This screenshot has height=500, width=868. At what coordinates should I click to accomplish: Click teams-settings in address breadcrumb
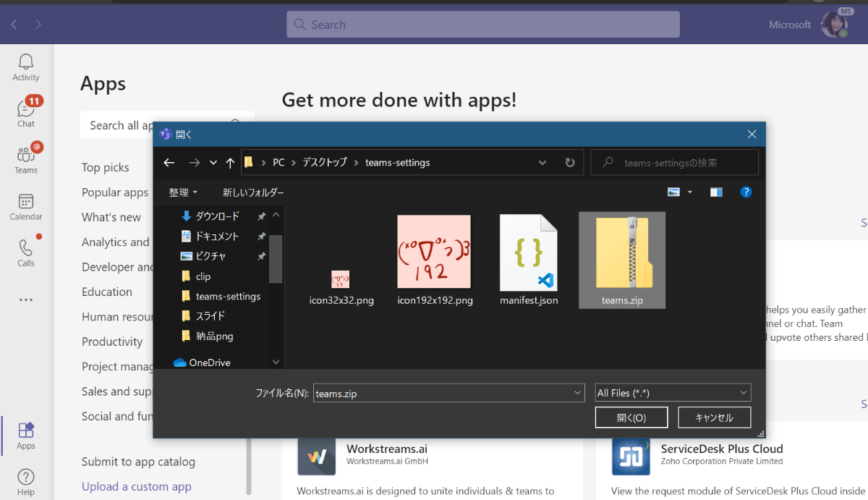coord(398,163)
